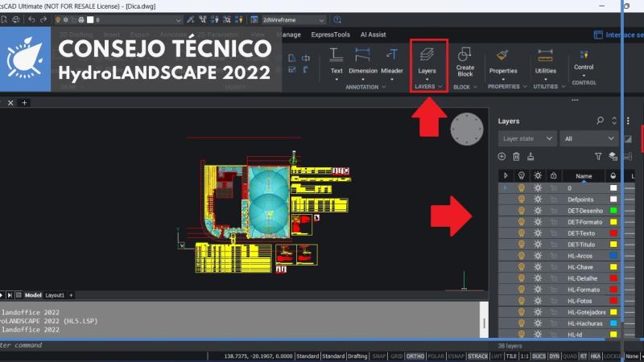Add a new drawing tab

click(24, 103)
